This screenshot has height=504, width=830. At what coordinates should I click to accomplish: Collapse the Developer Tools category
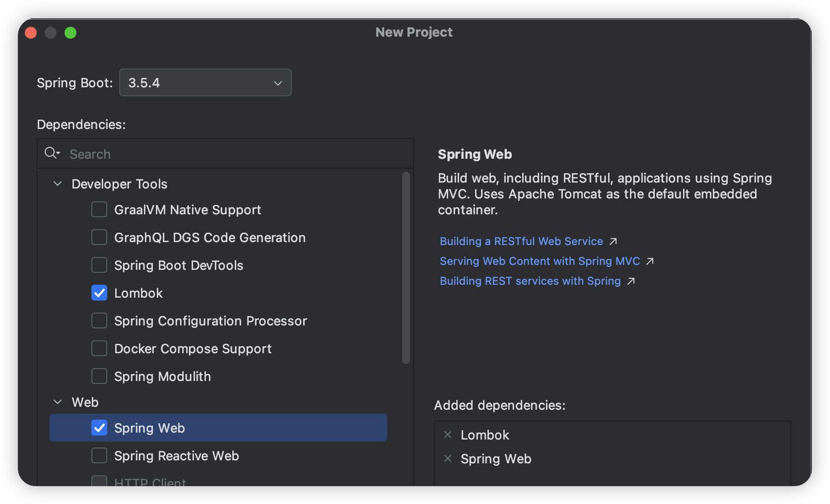pyautogui.click(x=58, y=184)
